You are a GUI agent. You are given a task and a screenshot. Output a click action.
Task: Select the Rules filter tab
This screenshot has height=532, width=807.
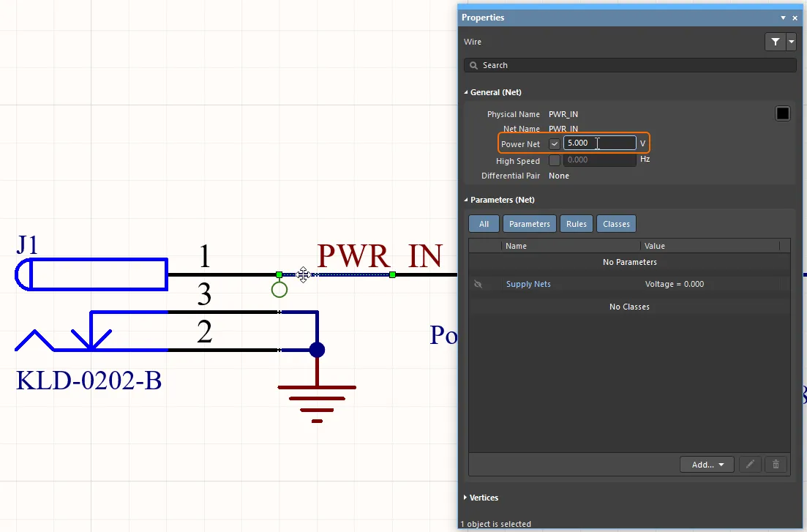577,224
